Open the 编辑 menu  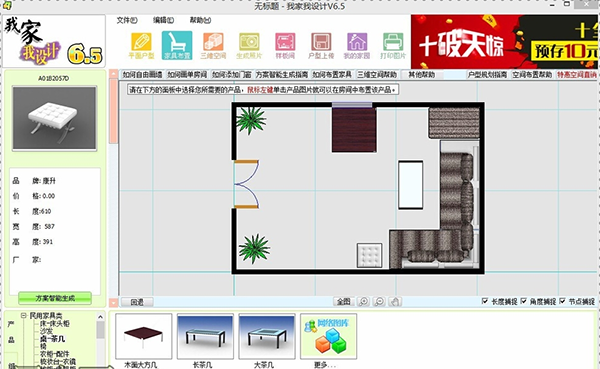pyautogui.click(x=163, y=20)
